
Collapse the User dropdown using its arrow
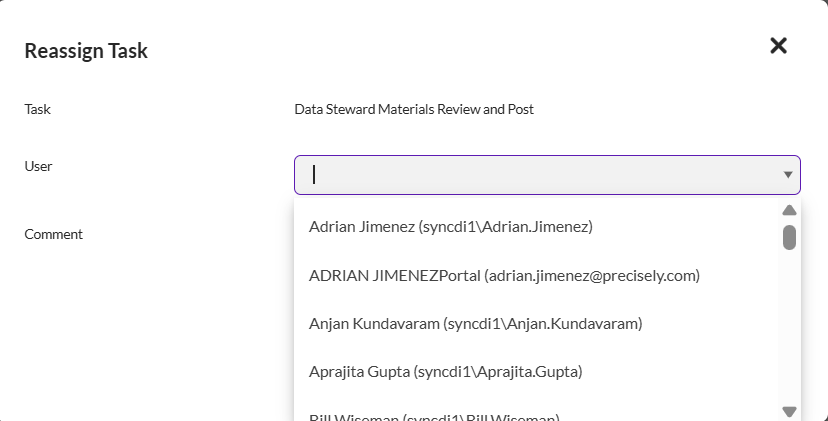788,175
